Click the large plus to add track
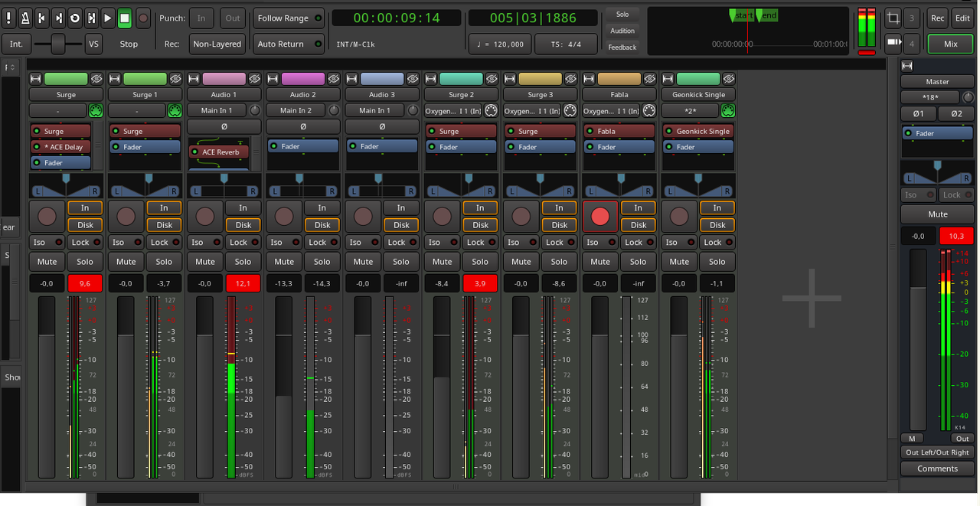980x506 pixels. coord(812,298)
